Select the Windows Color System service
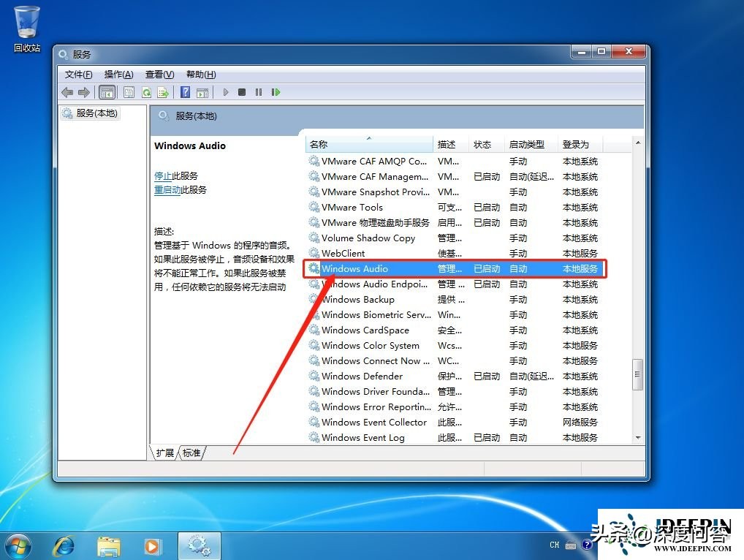Image resolution: width=744 pixels, height=560 pixels. pos(454,346)
